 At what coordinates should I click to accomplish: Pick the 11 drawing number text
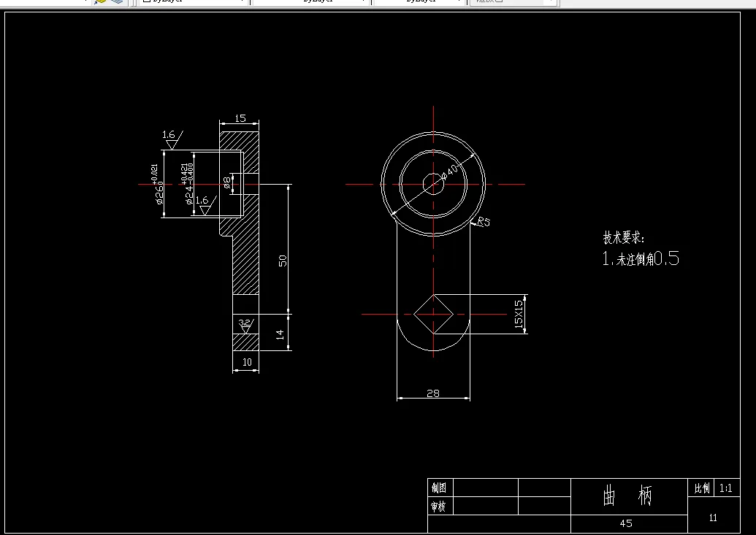[x=713, y=517]
